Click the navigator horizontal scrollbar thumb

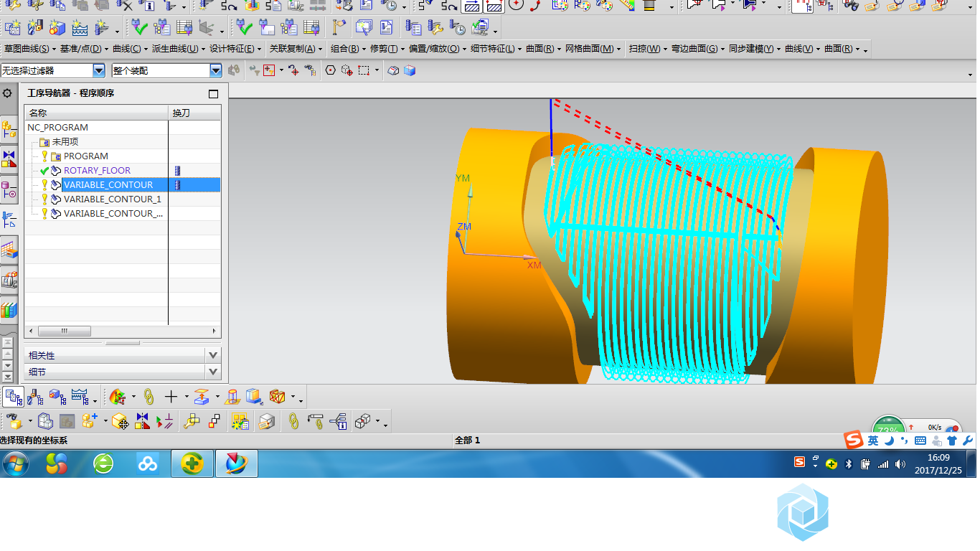pos(64,331)
